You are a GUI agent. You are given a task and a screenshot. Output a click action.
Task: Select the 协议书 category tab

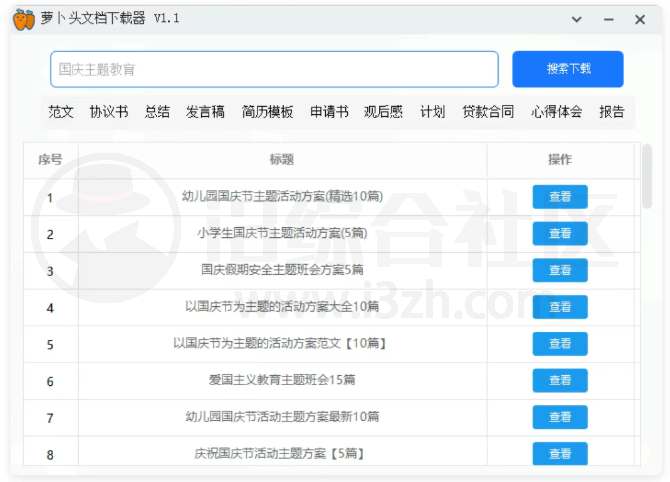109,112
